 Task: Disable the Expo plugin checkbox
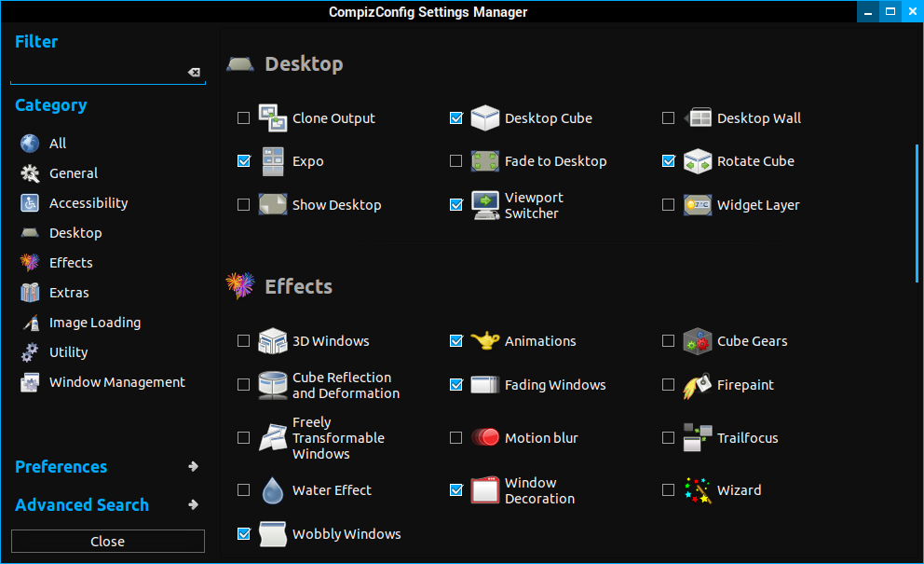[244, 161]
